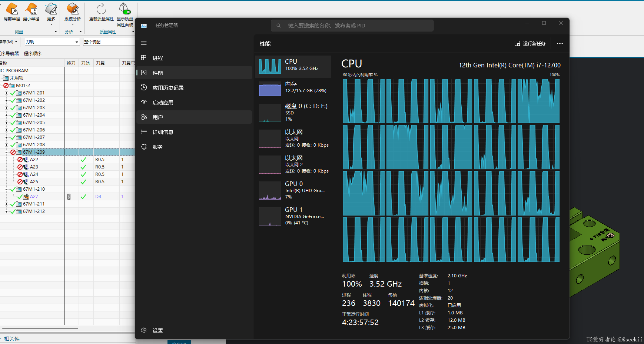Select the first 以太网 network entry
This screenshot has height=344, width=644.
tap(293, 138)
